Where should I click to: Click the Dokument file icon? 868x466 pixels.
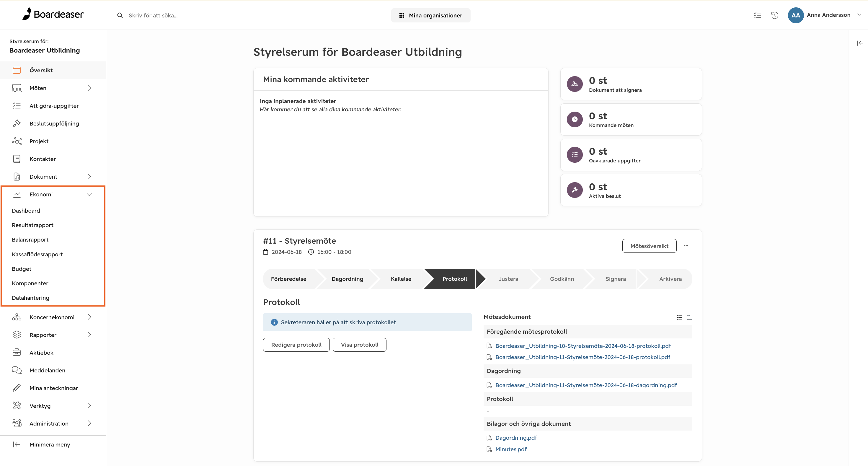click(17, 177)
